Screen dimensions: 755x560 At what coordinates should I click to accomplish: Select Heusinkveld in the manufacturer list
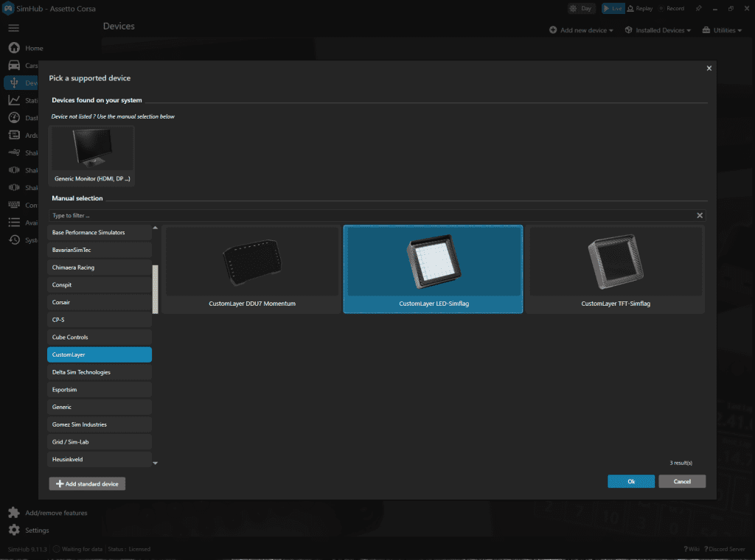coord(100,459)
